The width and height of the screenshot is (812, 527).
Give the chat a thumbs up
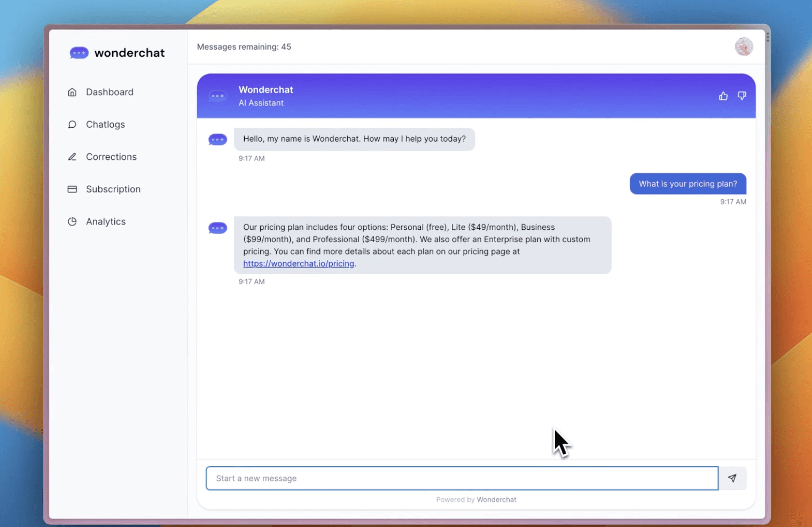pyautogui.click(x=723, y=96)
